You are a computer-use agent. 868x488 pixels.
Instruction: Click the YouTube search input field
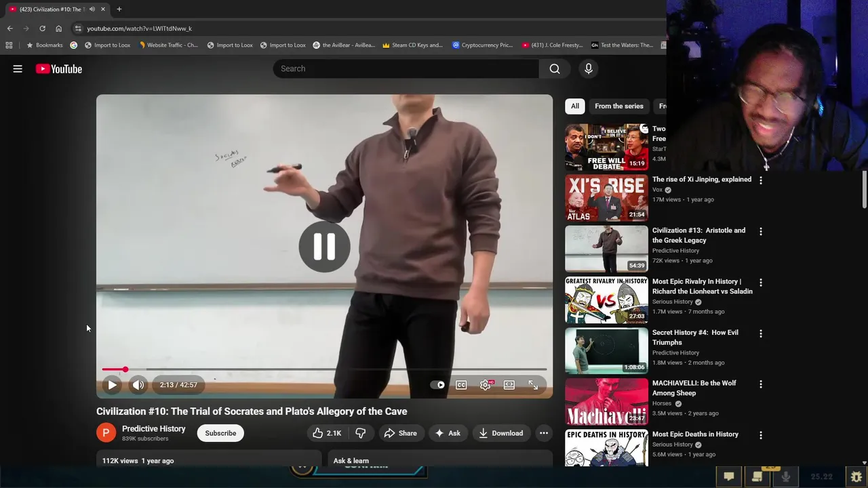[406, 68]
